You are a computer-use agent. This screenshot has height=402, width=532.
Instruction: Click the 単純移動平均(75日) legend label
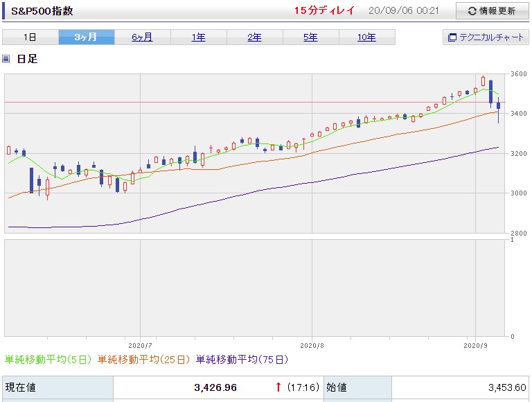242,359
